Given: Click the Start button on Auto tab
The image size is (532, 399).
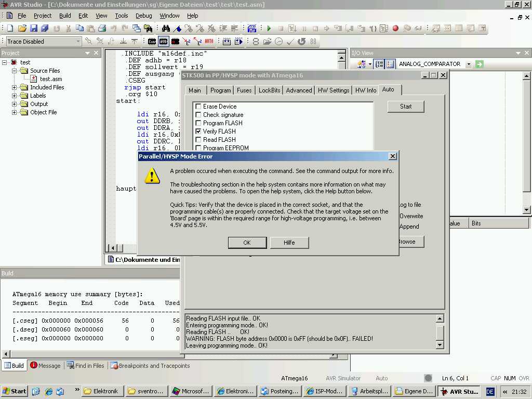Looking at the screenshot, I should pyautogui.click(x=406, y=107).
